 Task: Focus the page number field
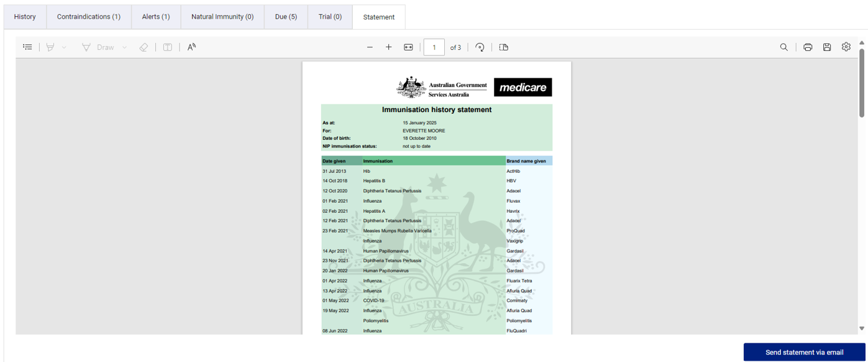tap(434, 47)
